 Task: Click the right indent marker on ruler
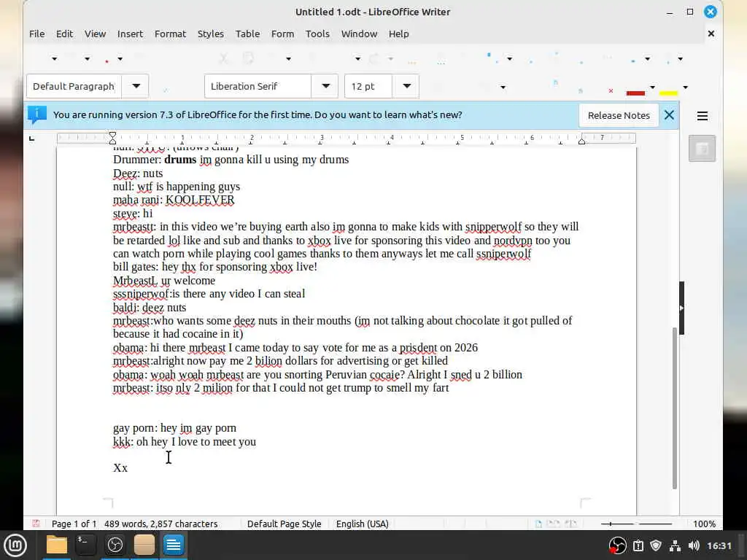tap(581, 140)
